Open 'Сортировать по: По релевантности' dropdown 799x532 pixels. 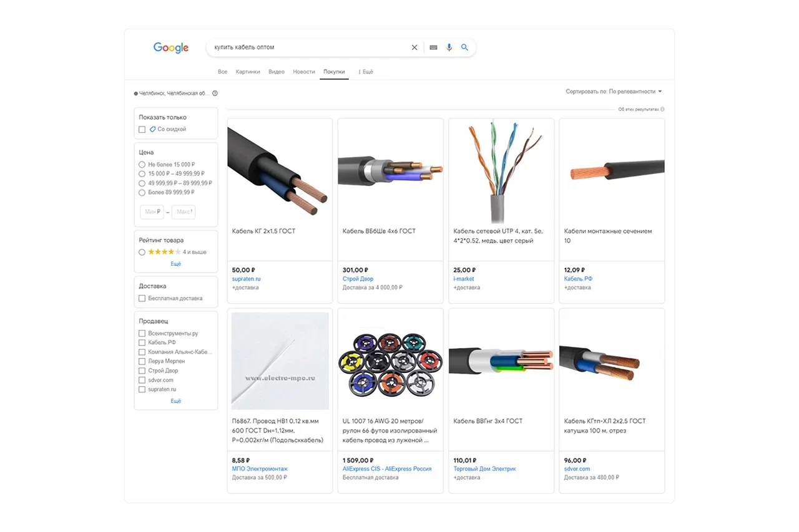click(614, 92)
